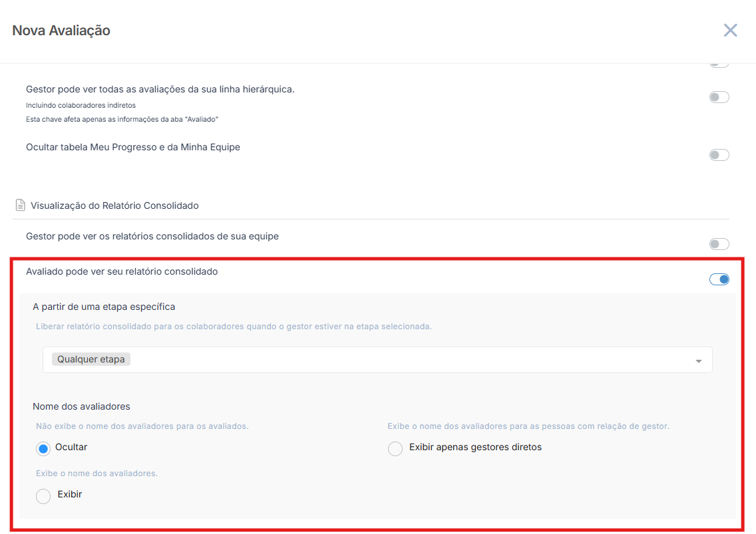Enable Gestor relatórios consolidados de sua equipe switch
This screenshot has height=534, width=756.
[719, 244]
